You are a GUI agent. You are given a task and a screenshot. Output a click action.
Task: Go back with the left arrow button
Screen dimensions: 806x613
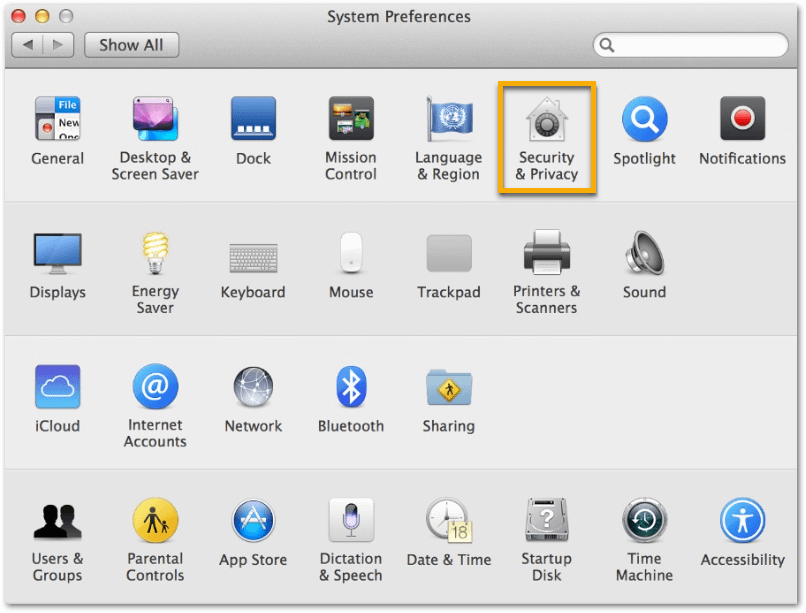pyautogui.click(x=27, y=45)
